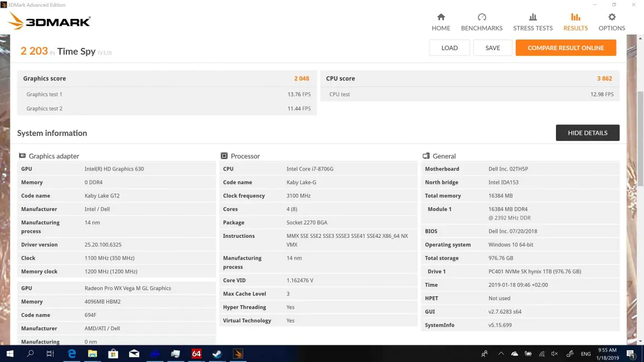Click the OneDrive cloud tray icon

tap(515, 354)
